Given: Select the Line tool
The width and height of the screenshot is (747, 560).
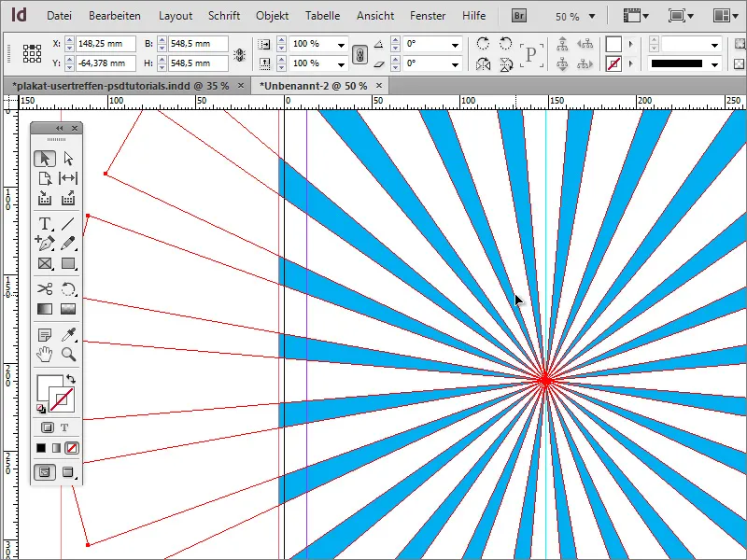Looking at the screenshot, I should (x=68, y=223).
